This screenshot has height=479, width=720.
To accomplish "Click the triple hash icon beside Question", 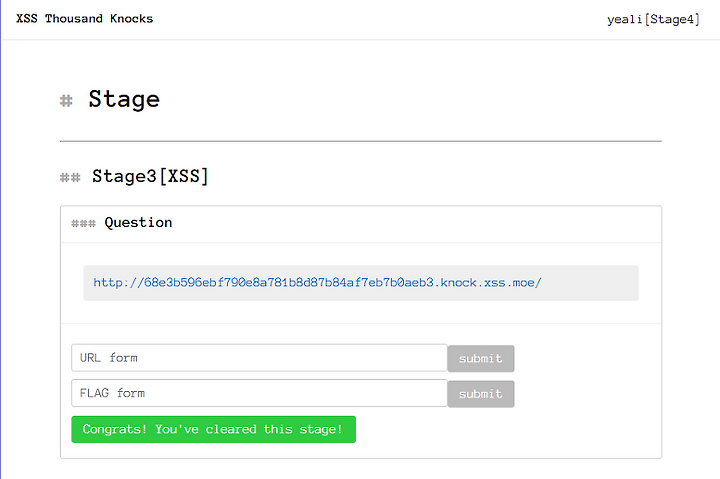I will coord(84,224).
